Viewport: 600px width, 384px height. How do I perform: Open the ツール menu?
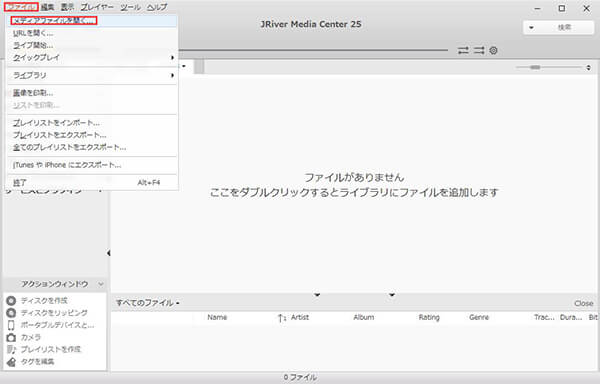point(130,7)
